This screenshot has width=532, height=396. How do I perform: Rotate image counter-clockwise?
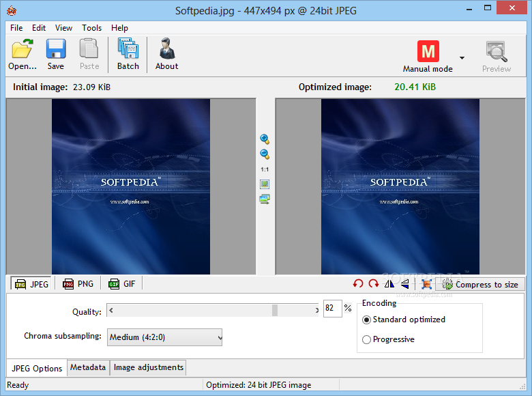click(x=358, y=283)
